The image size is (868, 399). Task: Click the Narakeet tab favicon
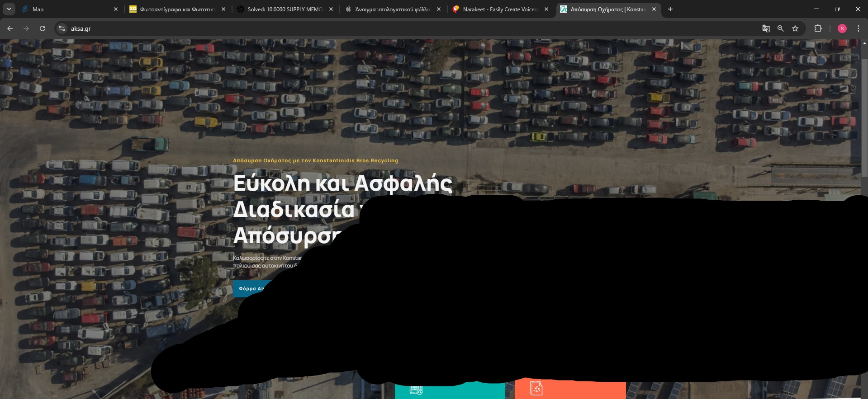(456, 9)
